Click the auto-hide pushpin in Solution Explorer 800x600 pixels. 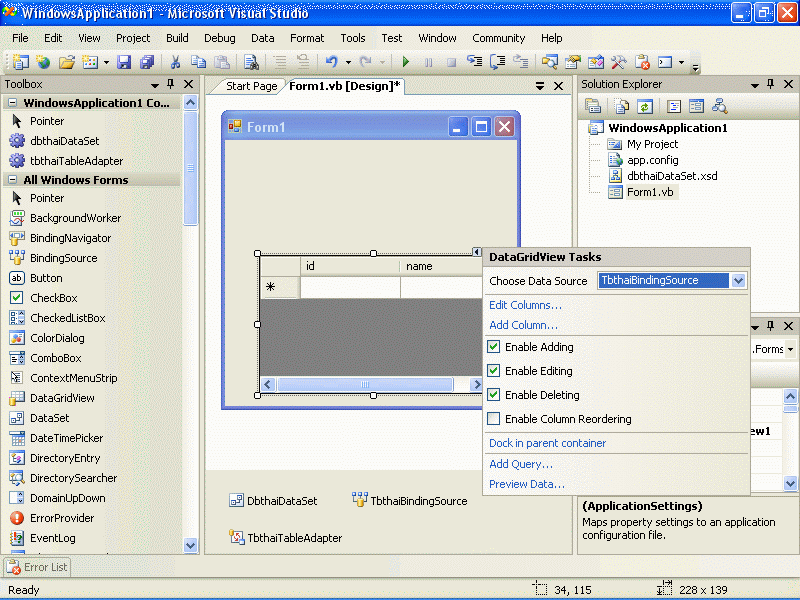(x=770, y=84)
